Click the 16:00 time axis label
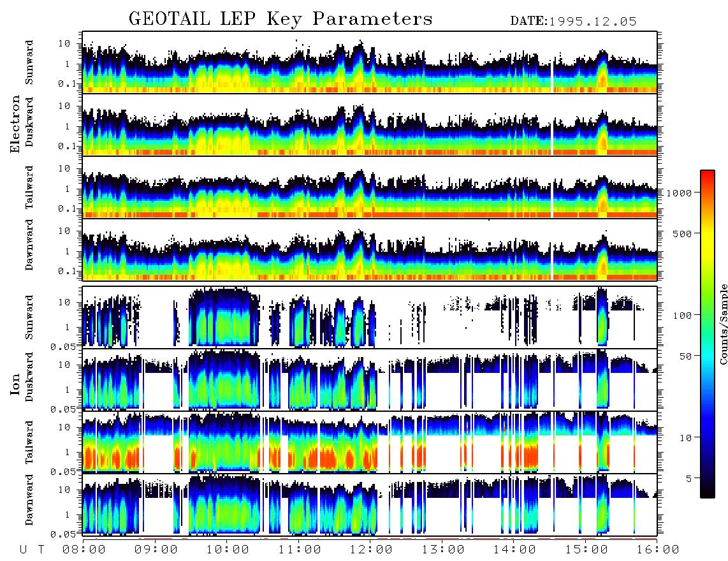The height and width of the screenshot is (561, 728). [658, 550]
